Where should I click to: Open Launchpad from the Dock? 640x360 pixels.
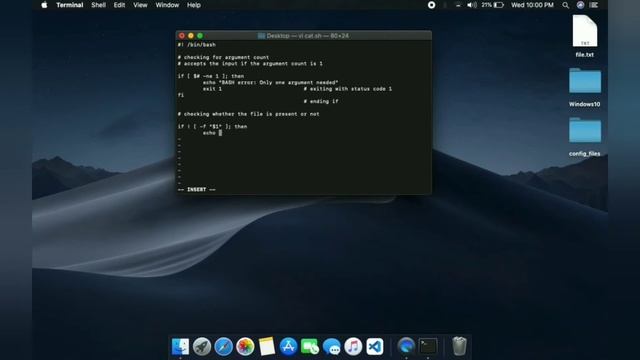point(202,347)
